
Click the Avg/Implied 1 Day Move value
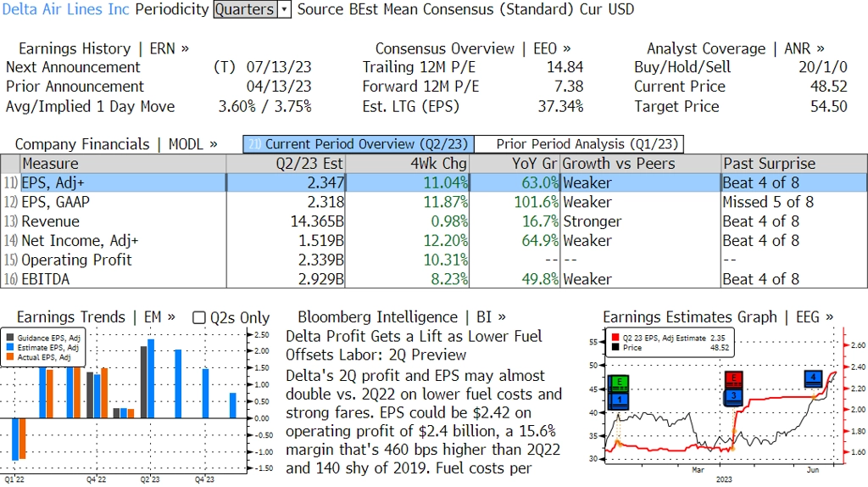[264, 106]
